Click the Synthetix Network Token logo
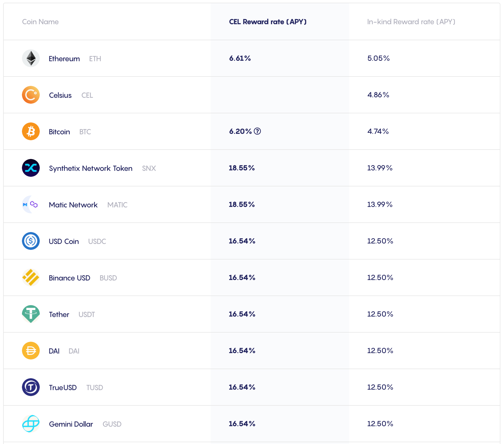504x444 pixels. [x=31, y=168]
